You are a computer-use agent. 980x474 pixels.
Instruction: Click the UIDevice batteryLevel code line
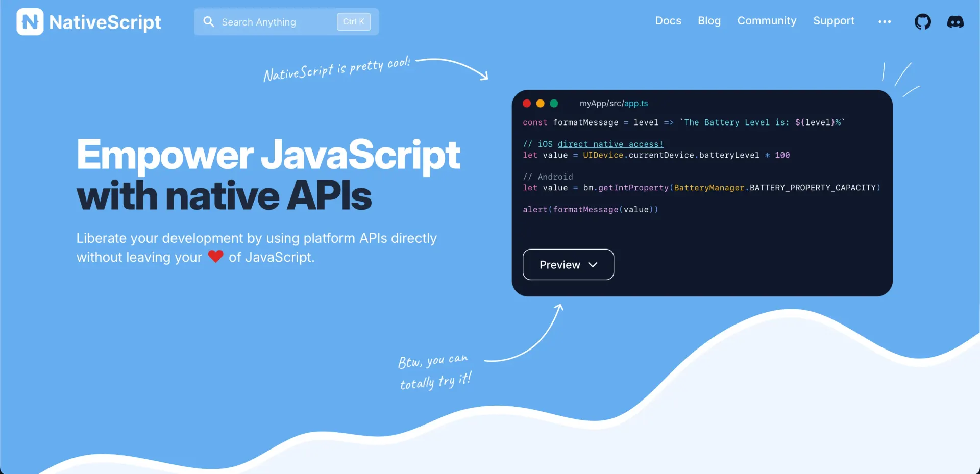(x=656, y=155)
